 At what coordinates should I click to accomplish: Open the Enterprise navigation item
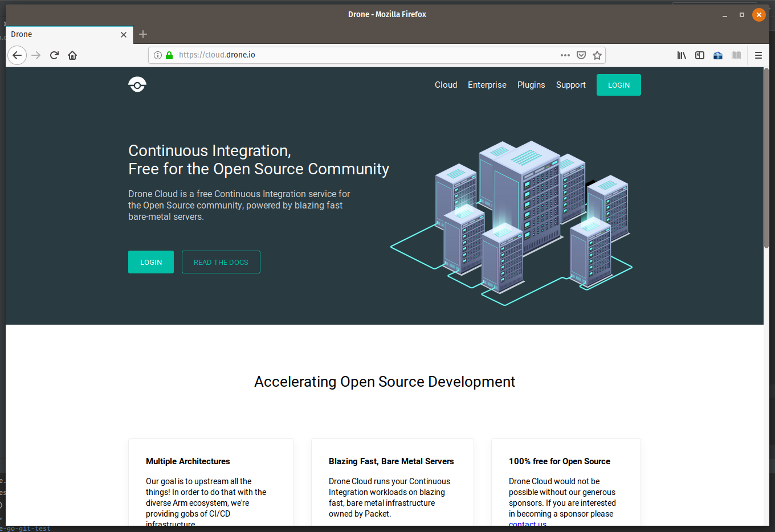tap(487, 85)
